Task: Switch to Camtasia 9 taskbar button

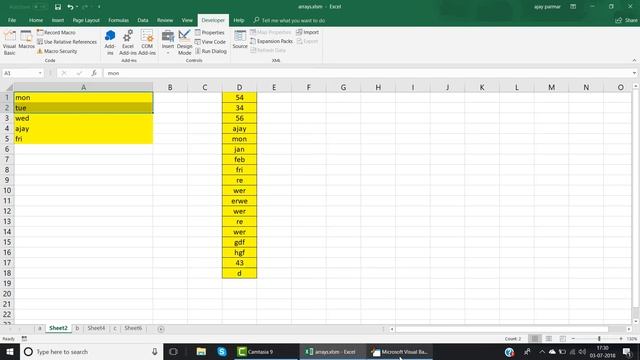Action: (x=265, y=352)
